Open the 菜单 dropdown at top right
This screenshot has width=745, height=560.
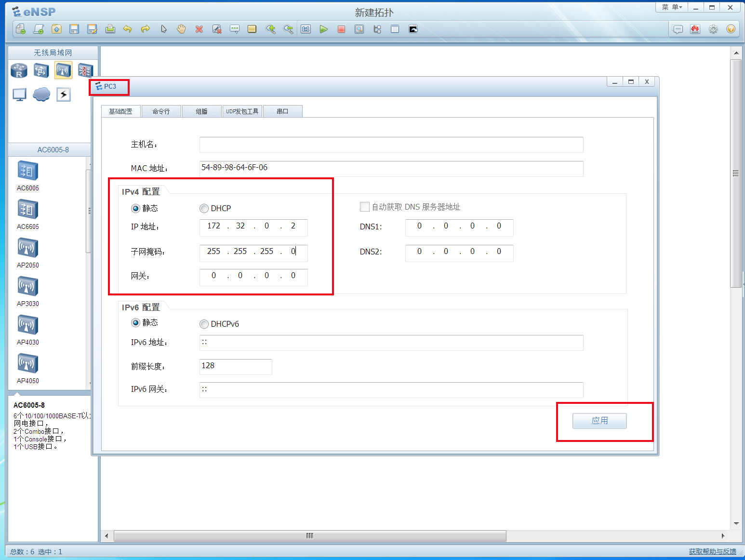tap(671, 7)
